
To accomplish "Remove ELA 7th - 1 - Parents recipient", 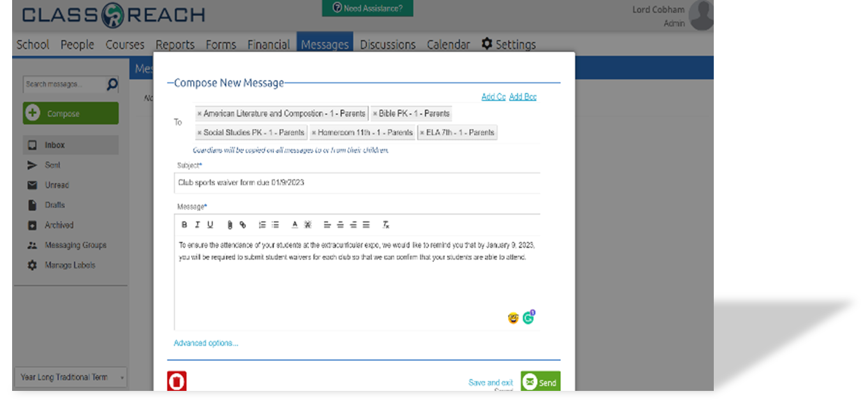I will tap(423, 133).
